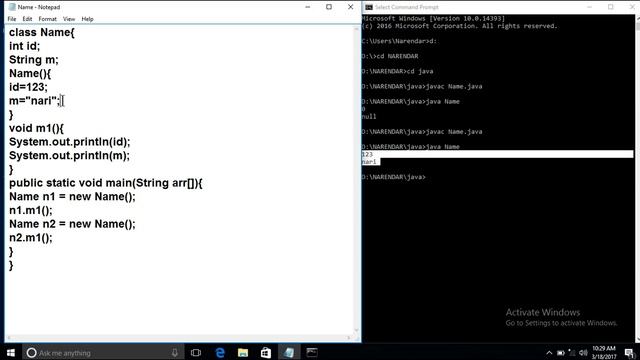Viewport: 640px width, 360px height.
Task: Click on the line 'class Name{'
Action: coord(42,32)
